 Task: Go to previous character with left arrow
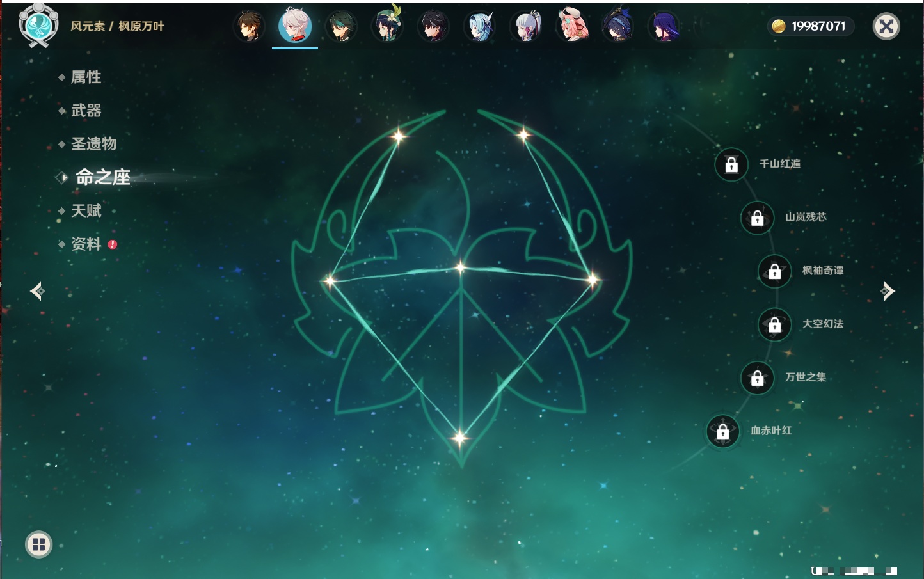37,291
